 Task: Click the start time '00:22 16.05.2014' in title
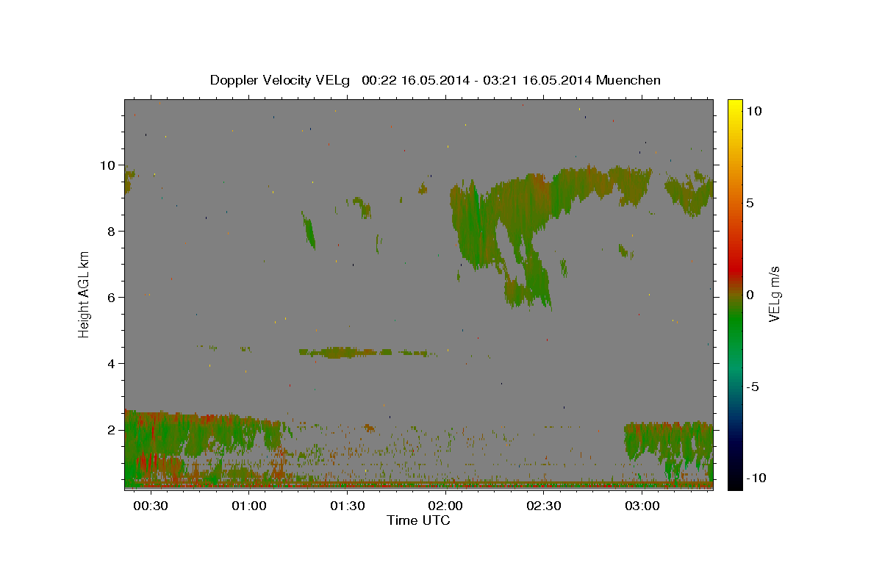click(x=416, y=80)
